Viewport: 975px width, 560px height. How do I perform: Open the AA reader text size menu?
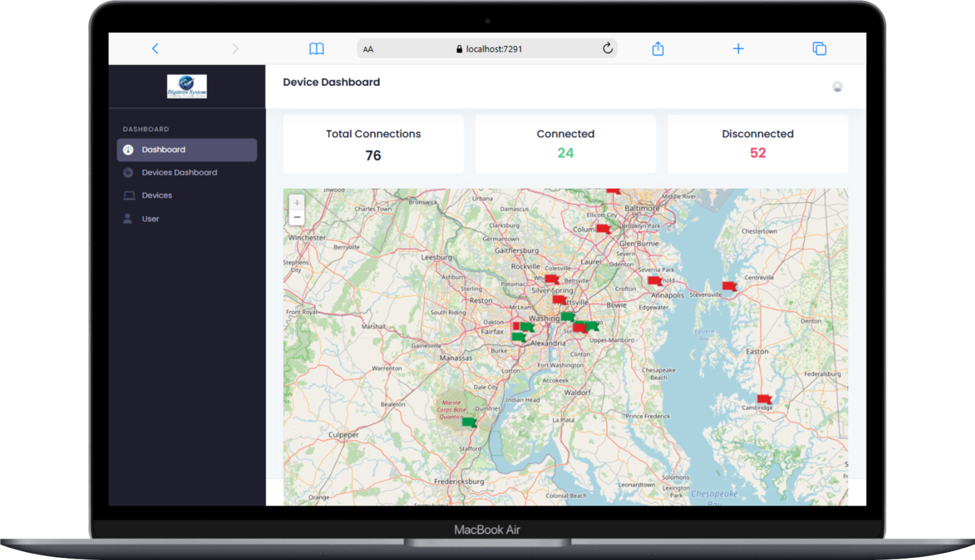tap(368, 49)
